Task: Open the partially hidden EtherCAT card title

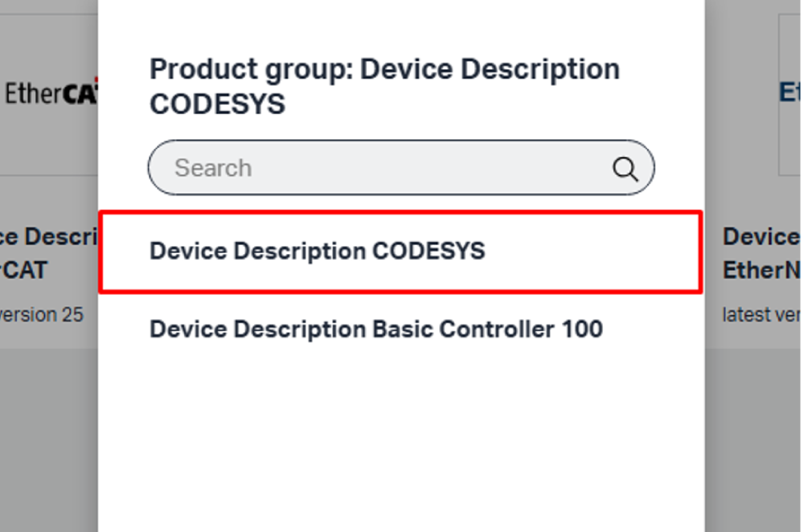Action: (49, 253)
